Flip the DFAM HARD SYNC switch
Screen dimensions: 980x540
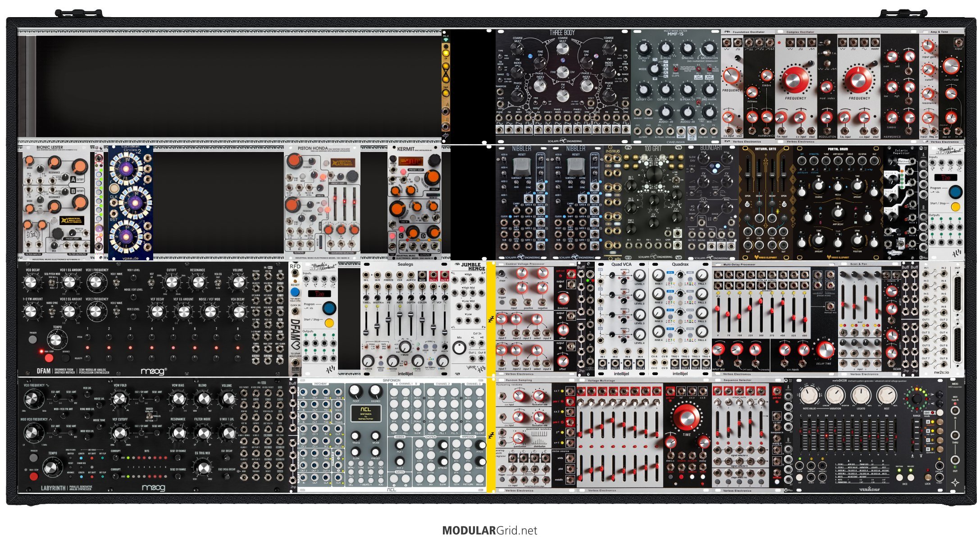(x=52, y=312)
